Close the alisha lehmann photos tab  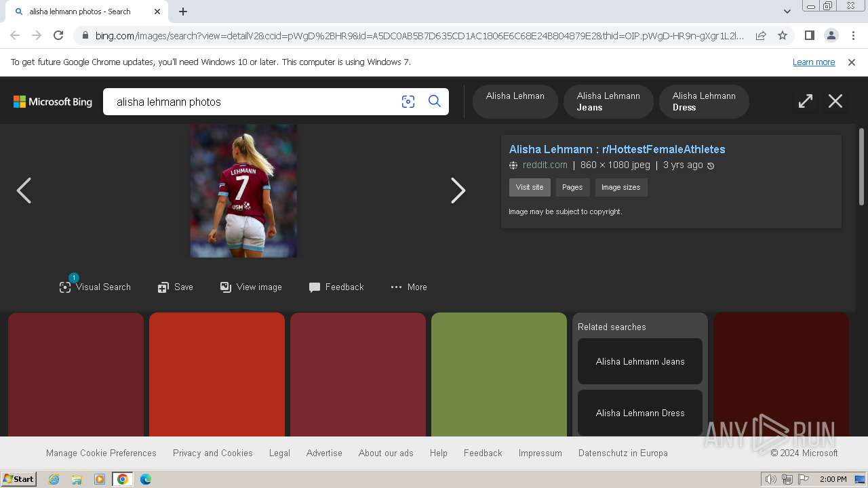tap(157, 12)
